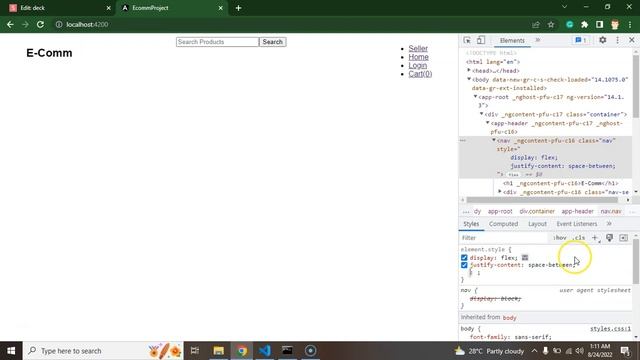Click the Search Products input box
The height and width of the screenshot is (360, 640).
(217, 42)
